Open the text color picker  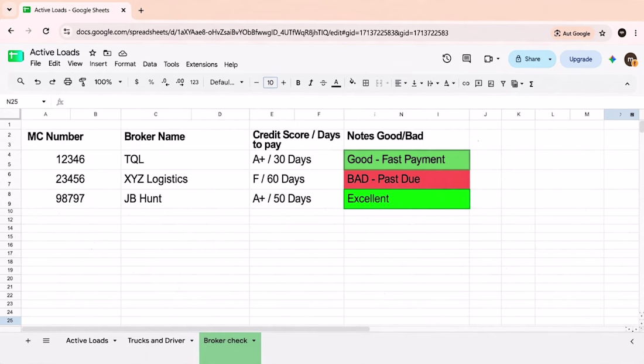[x=337, y=83]
